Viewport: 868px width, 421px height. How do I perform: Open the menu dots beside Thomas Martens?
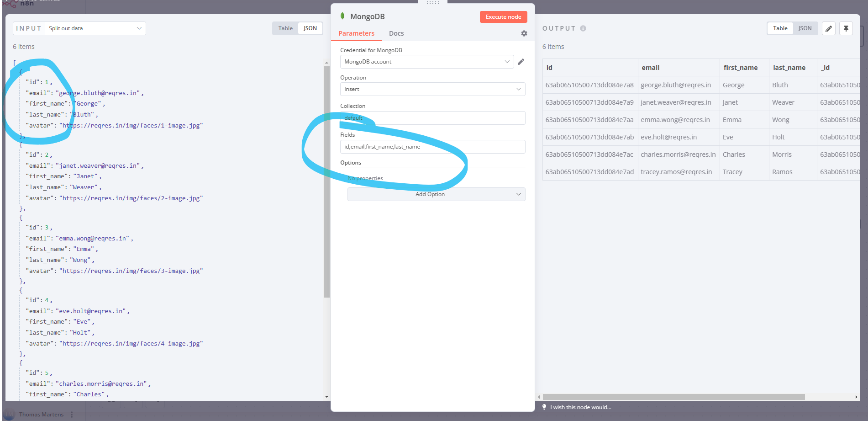(72, 415)
